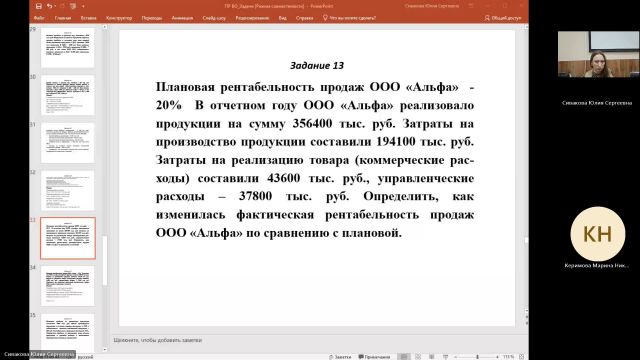The image size is (640, 360).
Task: Click the Redo icon in quick access toolbar
Action: [62, 6]
